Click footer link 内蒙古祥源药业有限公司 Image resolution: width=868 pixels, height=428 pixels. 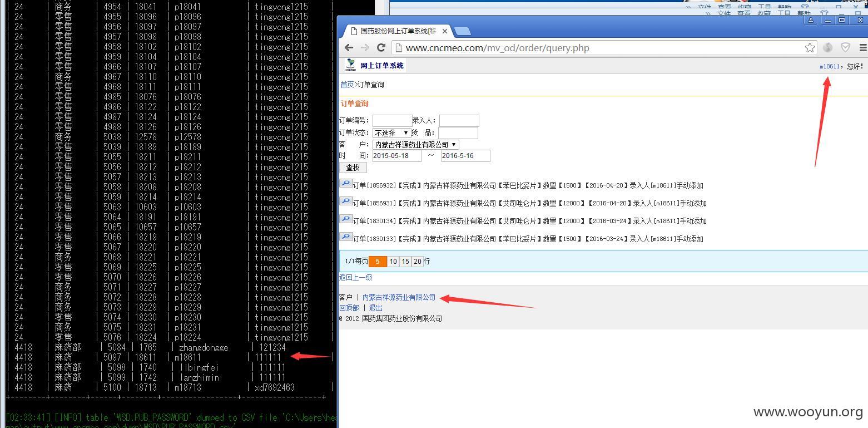click(399, 297)
